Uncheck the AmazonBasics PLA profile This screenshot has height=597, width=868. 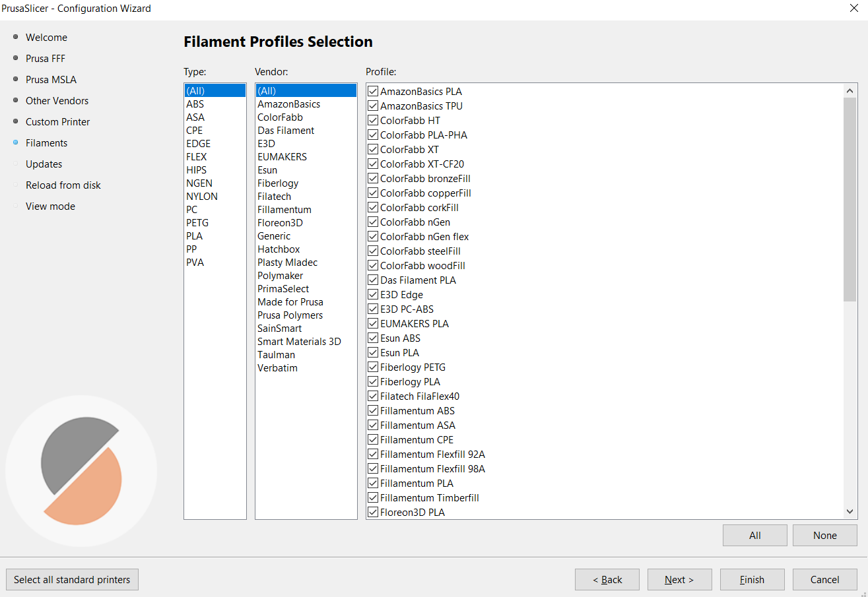point(373,92)
